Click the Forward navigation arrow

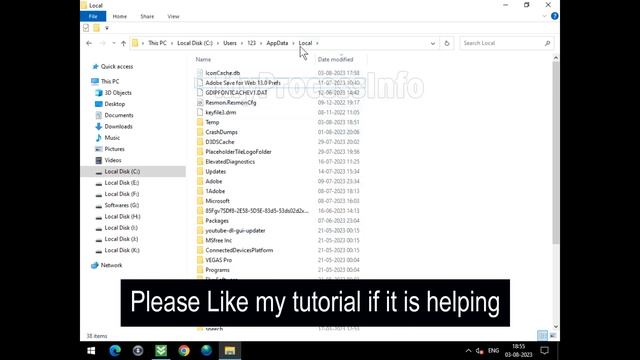tap(102, 43)
